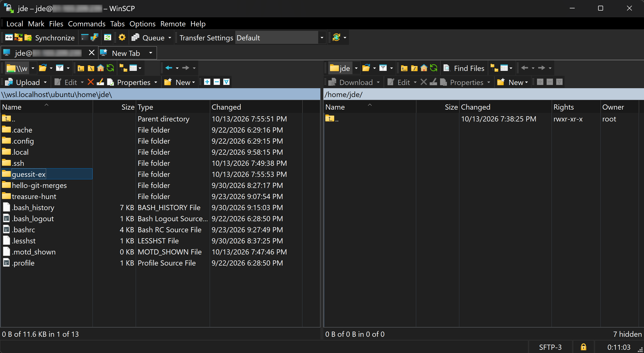Screen dimensions: 644x353
Task: Show local directory tree icon
Action: 123,68
